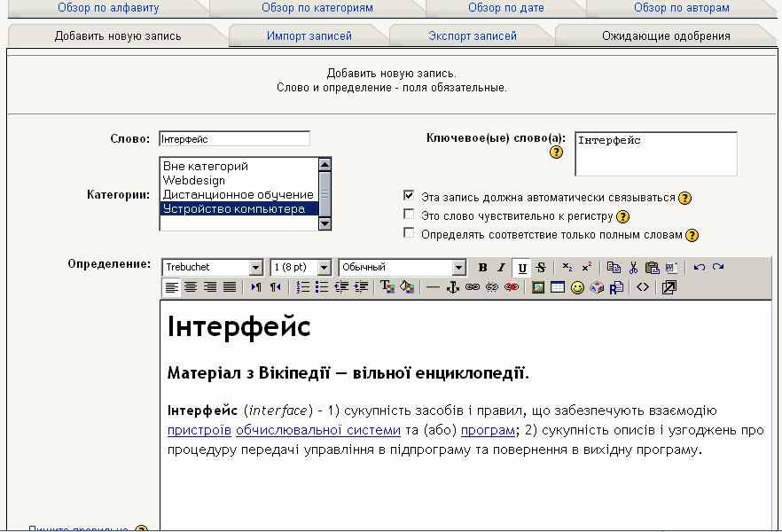Viewport: 782px width, 532px height.
Task: Align text right
Action: coord(210,287)
